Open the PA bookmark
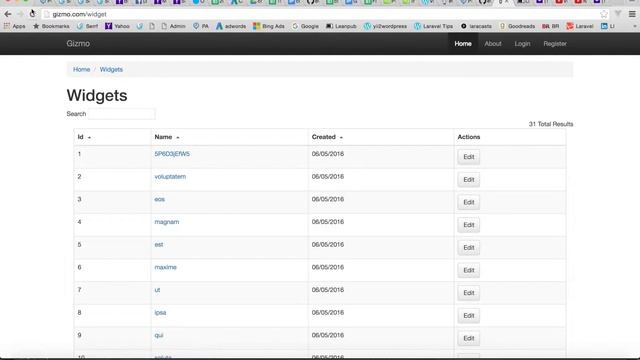The width and height of the screenshot is (640, 360). (201, 26)
